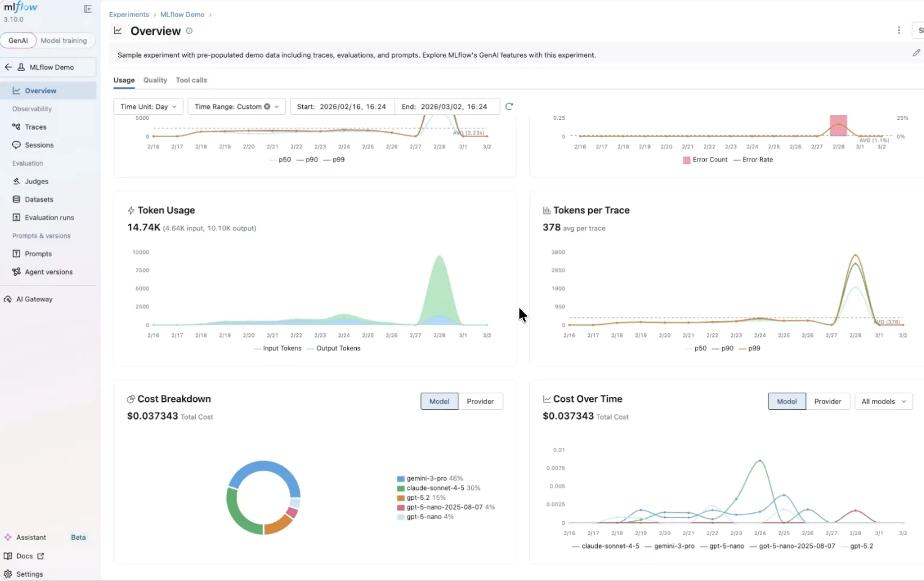The image size is (924, 581).
Task: Open Sessions in the sidebar
Action: click(48, 145)
